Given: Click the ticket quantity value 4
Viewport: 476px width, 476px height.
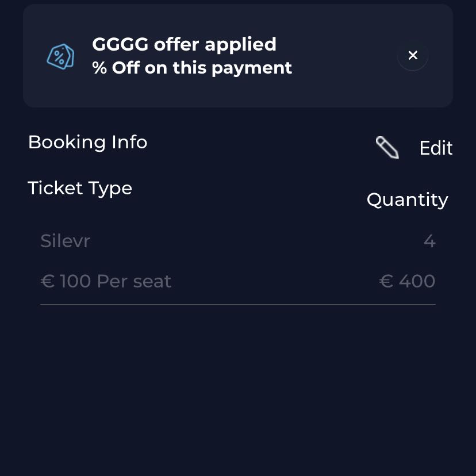Looking at the screenshot, I should click(429, 241).
